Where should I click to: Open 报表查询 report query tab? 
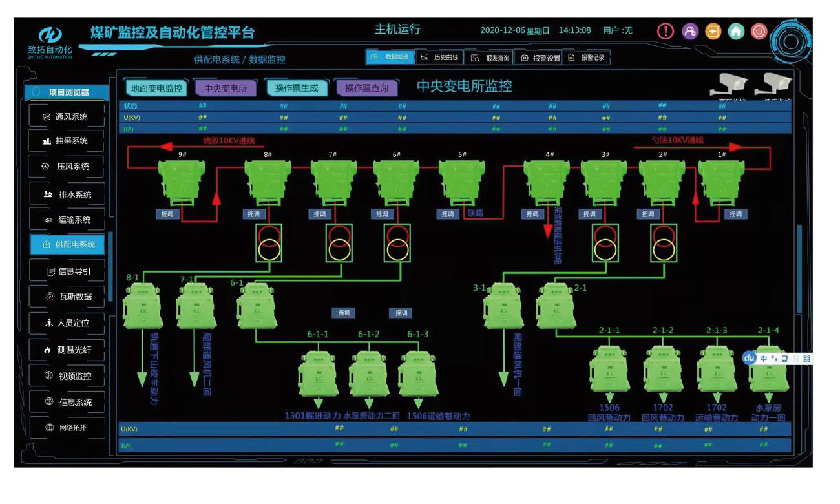[x=490, y=58]
